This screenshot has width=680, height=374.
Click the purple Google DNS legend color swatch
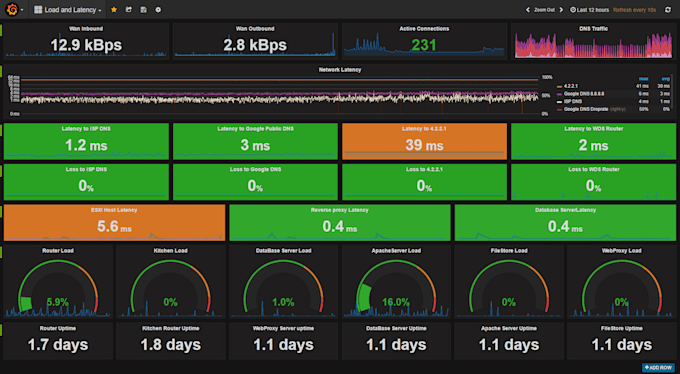coord(559,94)
